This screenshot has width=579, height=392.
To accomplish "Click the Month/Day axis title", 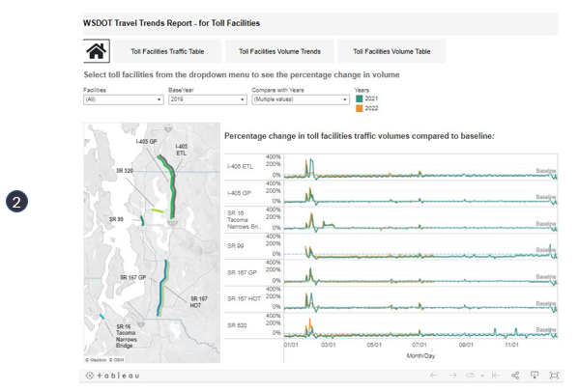I will tap(420, 356).
